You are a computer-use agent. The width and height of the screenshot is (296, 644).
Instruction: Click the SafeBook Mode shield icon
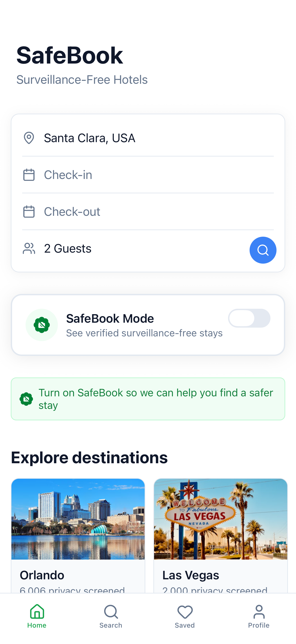42,325
